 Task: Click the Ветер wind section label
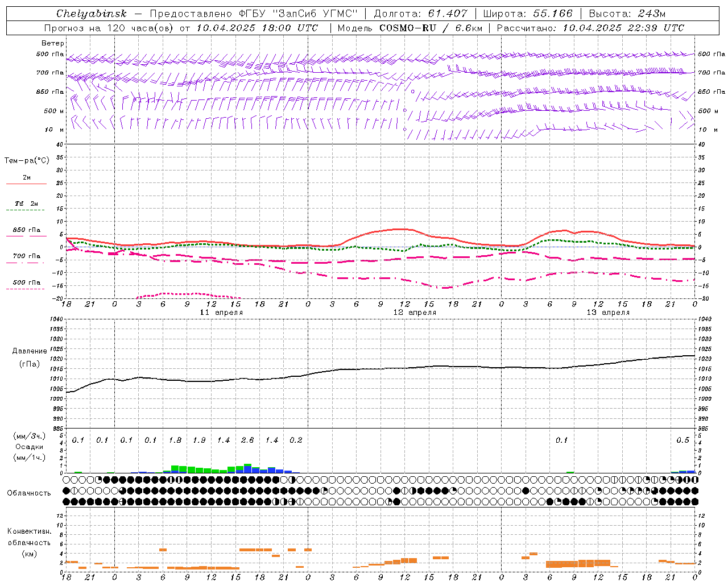point(53,43)
